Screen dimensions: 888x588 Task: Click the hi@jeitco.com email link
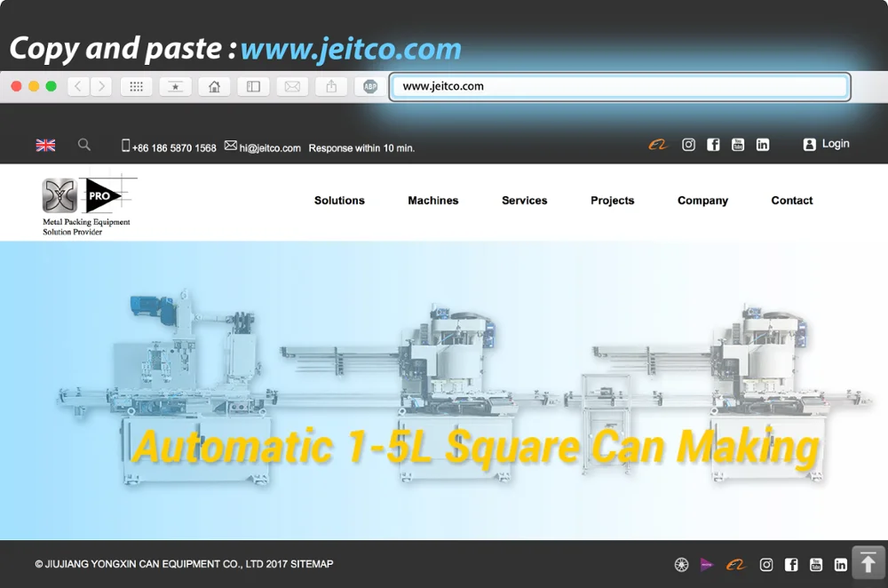[x=270, y=148]
